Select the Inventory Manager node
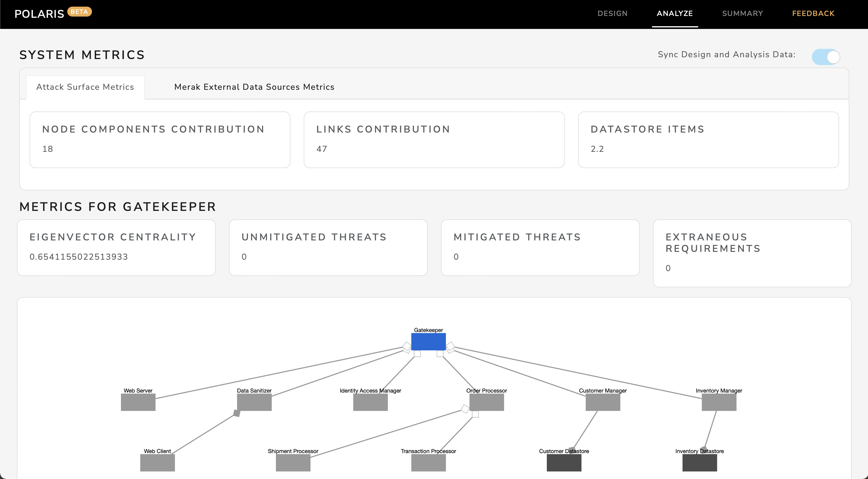 tap(719, 402)
